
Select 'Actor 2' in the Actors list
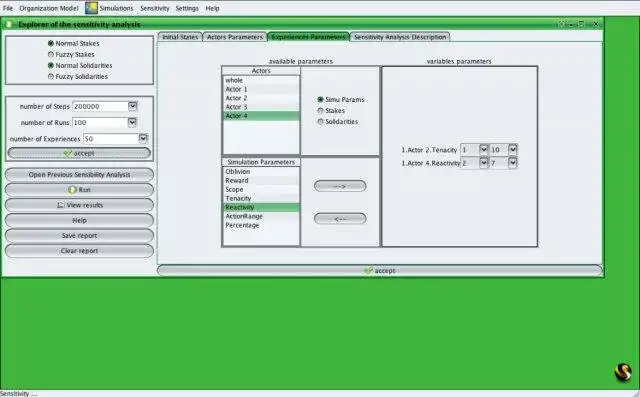pyautogui.click(x=261, y=98)
